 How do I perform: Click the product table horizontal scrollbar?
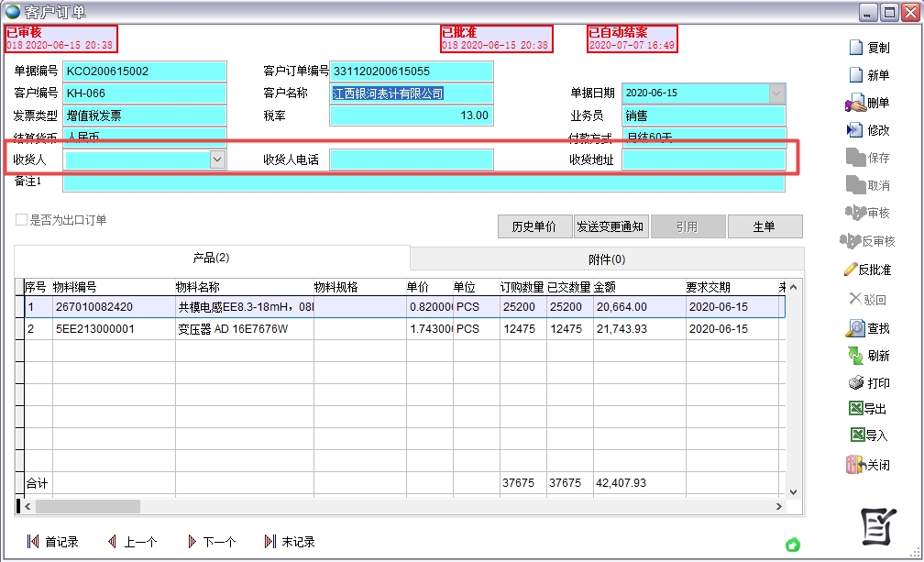(87, 505)
